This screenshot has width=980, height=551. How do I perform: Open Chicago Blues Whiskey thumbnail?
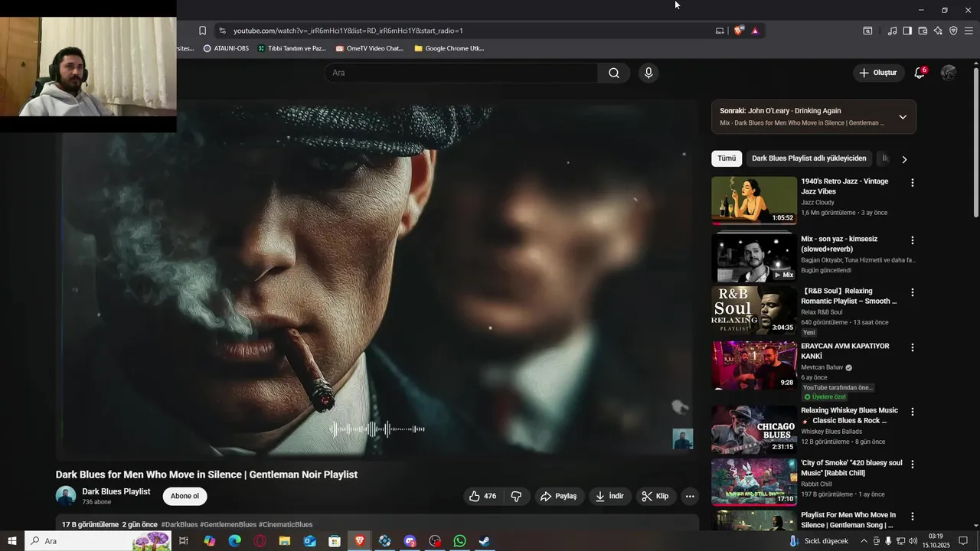pyautogui.click(x=754, y=429)
